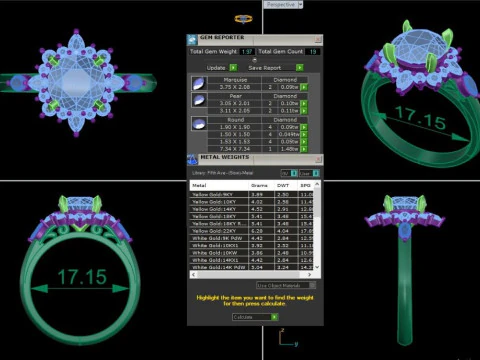The width and height of the screenshot is (480, 360).
Task: Click the 7.34 X 7.34 gem size cell
Action: 235,149
